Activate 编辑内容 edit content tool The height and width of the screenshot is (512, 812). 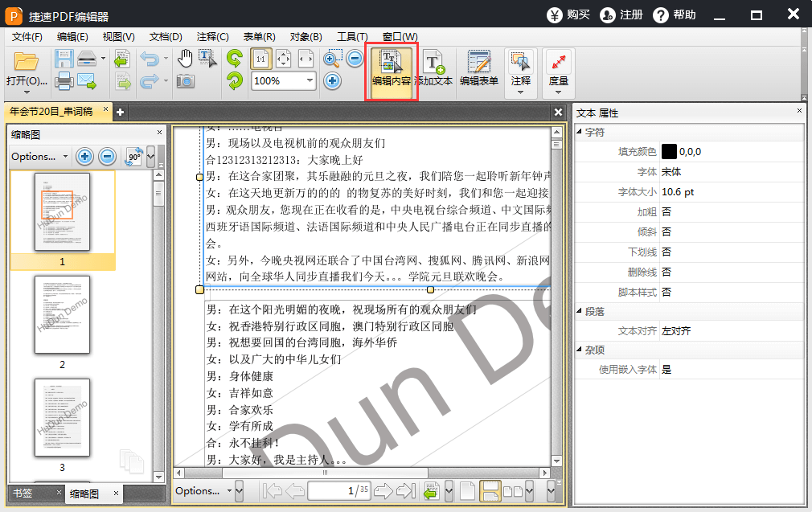click(392, 72)
